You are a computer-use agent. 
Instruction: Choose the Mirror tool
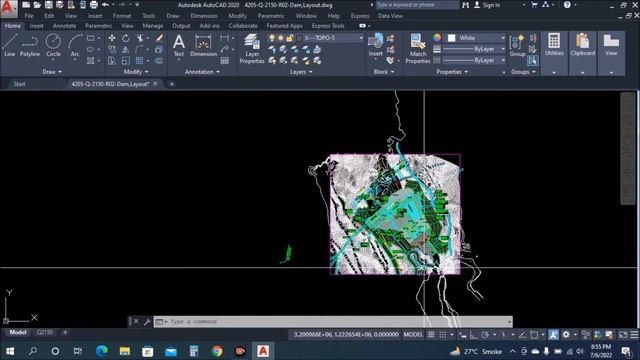coord(126,49)
